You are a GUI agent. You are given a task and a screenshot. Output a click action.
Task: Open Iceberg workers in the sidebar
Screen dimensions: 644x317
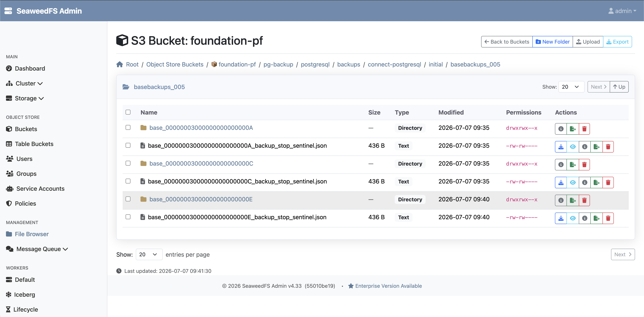point(20,294)
